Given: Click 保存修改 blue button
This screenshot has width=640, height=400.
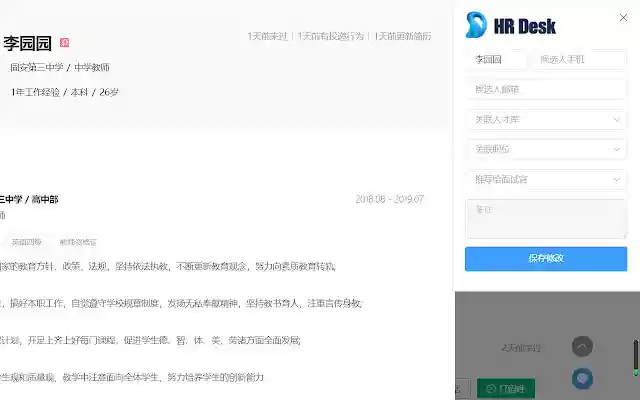Looking at the screenshot, I should click(546, 258).
